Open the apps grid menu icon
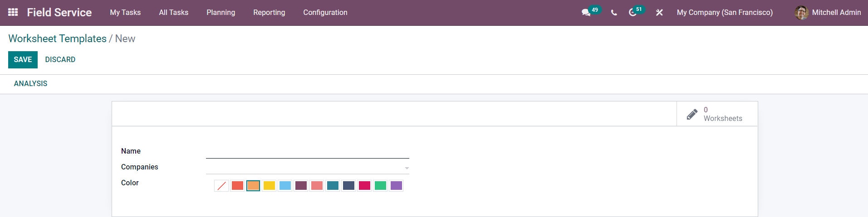Screen dimensions: 868x217 pos(13,12)
